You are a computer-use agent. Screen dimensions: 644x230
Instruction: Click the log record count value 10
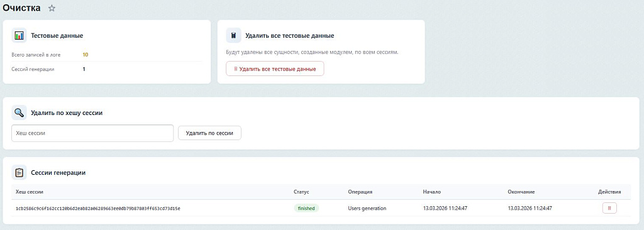click(x=86, y=55)
